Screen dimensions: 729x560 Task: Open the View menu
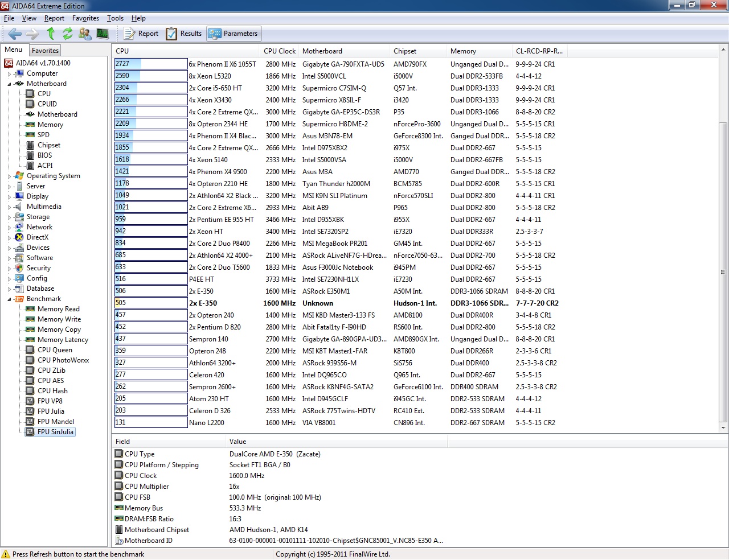point(29,18)
